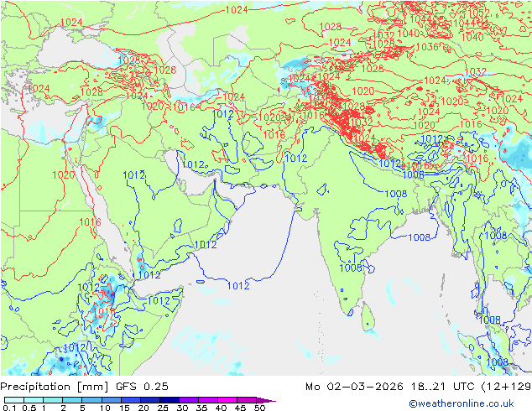The image size is (532, 411).
Task: Click the 1008 label in the Bay of Bengal
Action: tap(420, 237)
